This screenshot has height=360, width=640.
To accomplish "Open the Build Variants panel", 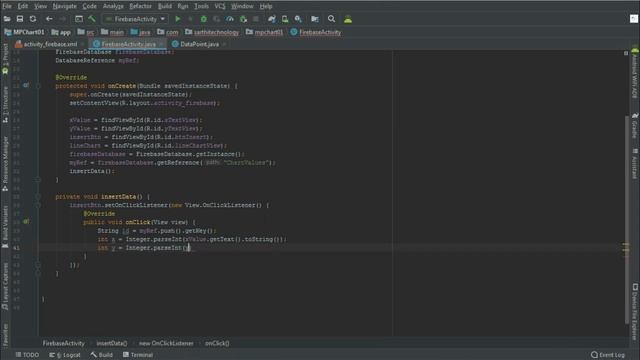I will pos(5,227).
